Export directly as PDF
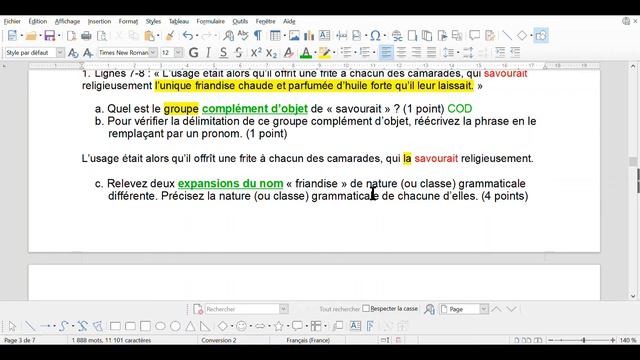 71,36
